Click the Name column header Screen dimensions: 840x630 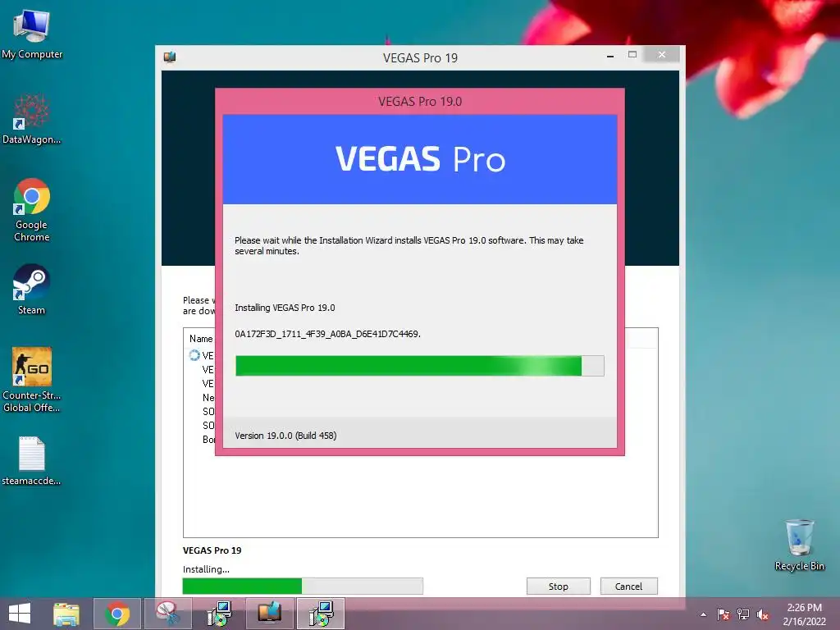point(201,339)
